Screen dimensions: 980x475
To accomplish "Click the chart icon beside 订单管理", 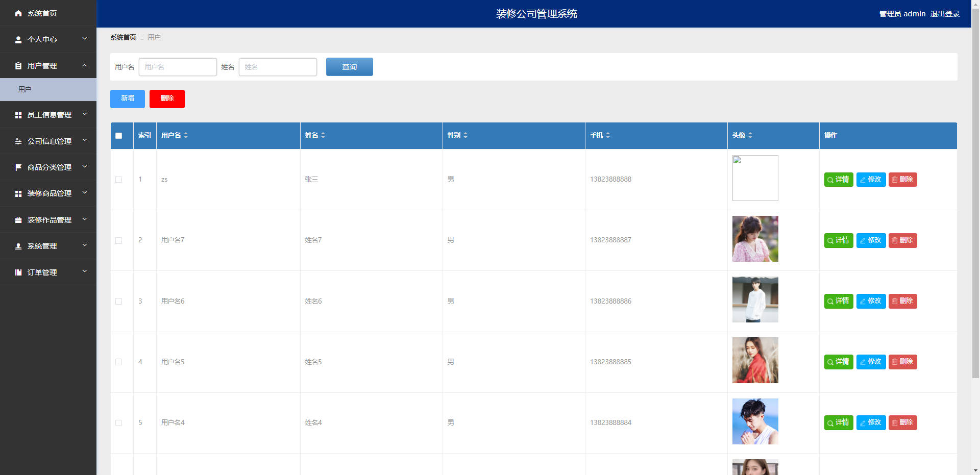I will (18, 272).
